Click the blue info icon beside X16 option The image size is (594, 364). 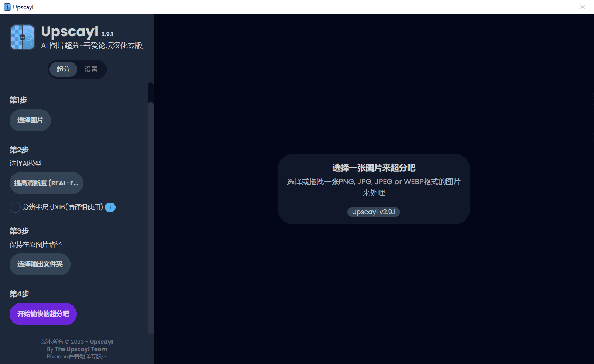(x=110, y=207)
